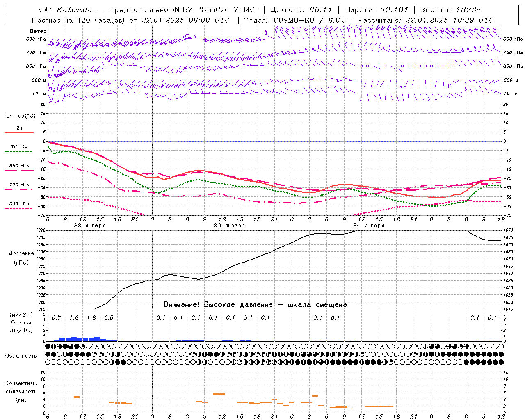Click the longitude value Долгота: 86.11

(x=301, y=10)
